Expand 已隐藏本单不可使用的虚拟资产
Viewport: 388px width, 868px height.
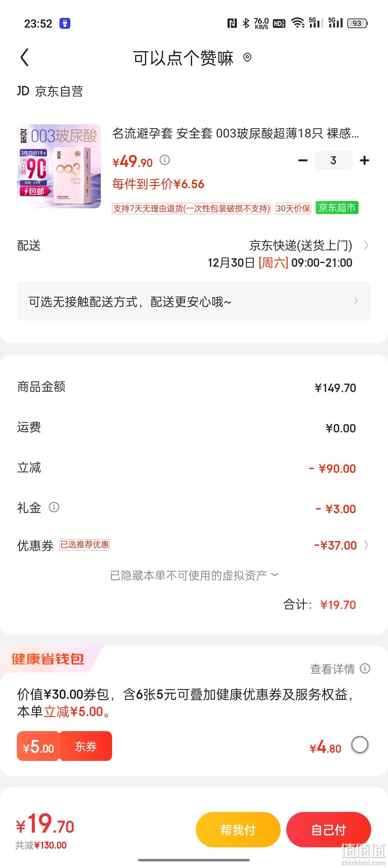[x=194, y=575]
